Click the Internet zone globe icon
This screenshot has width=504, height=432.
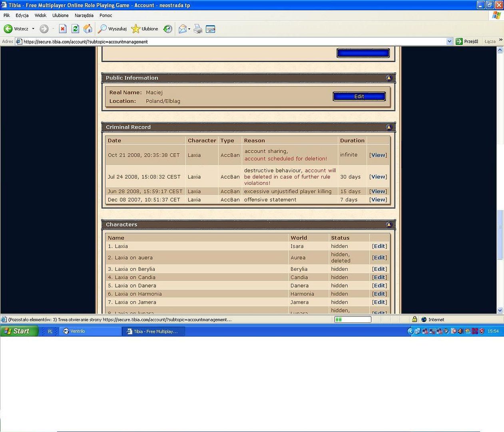pos(424,320)
